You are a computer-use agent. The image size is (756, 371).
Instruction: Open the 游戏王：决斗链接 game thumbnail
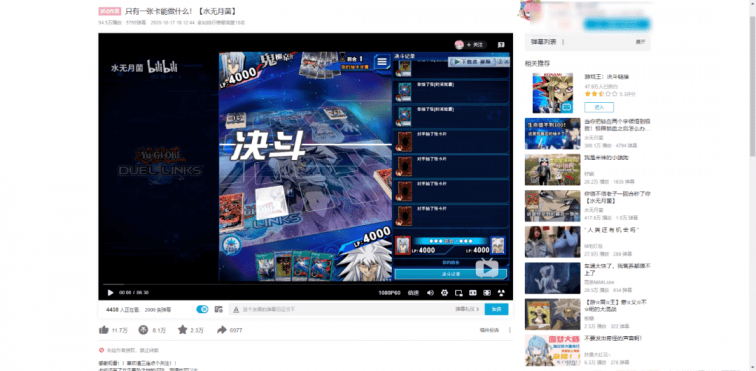(x=553, y=93)
